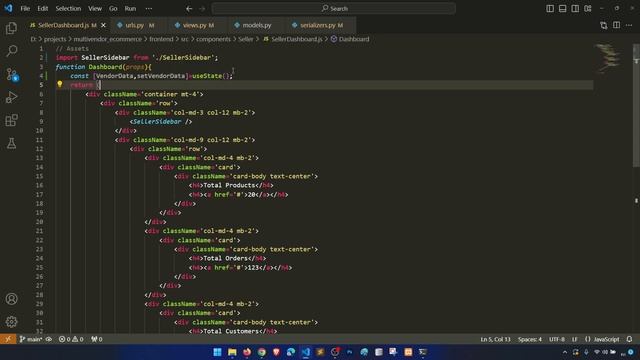The height and width of the screenshot is (360, 640).
Task: Open the remote window button in the status bar
Action: (8, 339)
